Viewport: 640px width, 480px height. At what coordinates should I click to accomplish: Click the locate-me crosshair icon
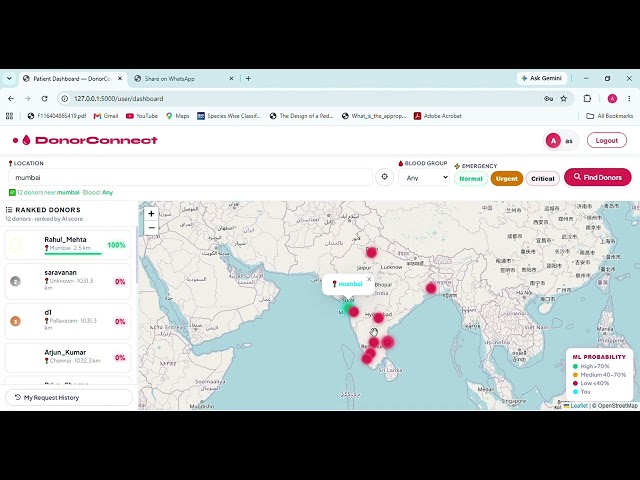tap(384, 177)
